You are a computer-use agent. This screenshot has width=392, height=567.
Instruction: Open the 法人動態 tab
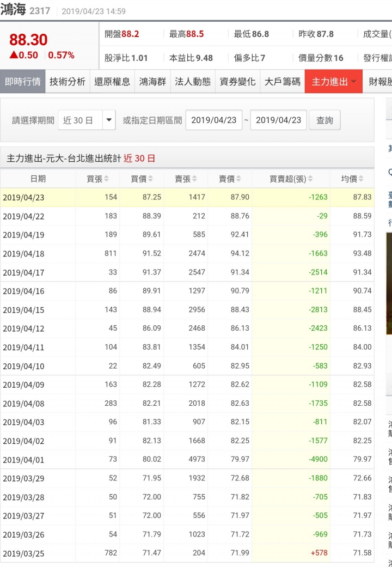(193, 81)
